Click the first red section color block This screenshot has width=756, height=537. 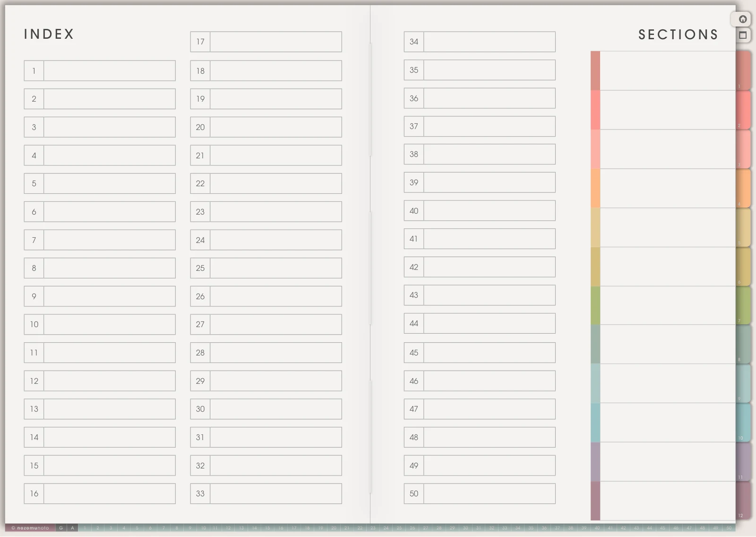[595, 71]
